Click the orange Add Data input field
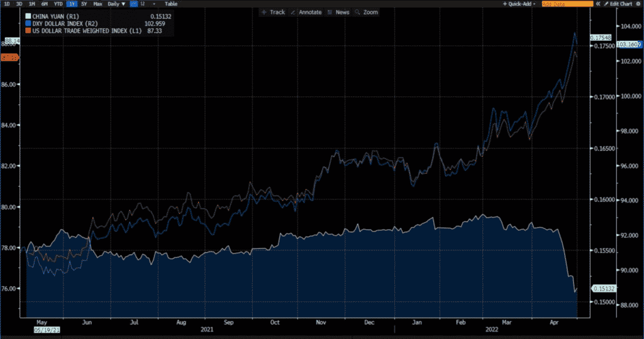 pyautogui.click(x=567, y=4)
